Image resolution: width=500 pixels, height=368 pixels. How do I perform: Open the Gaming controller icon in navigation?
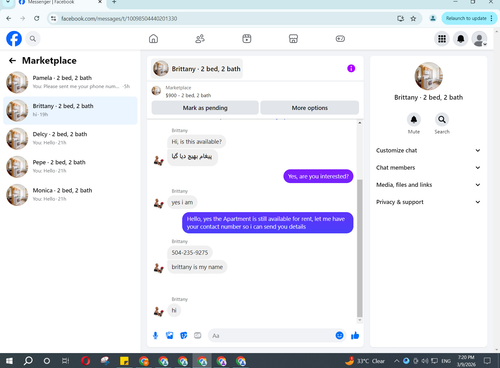coord(340,39)
